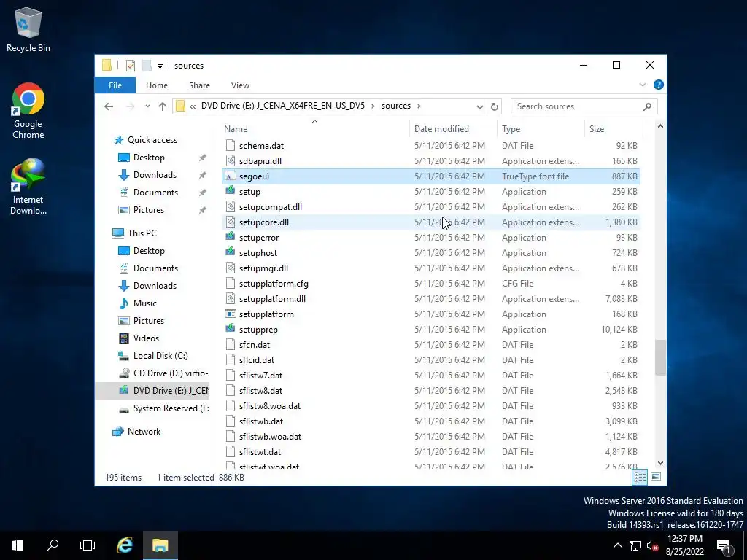The height and width of the screenshot is (560, 747).
Task: Open the address bar history dropdown
Action: [480, 106]
